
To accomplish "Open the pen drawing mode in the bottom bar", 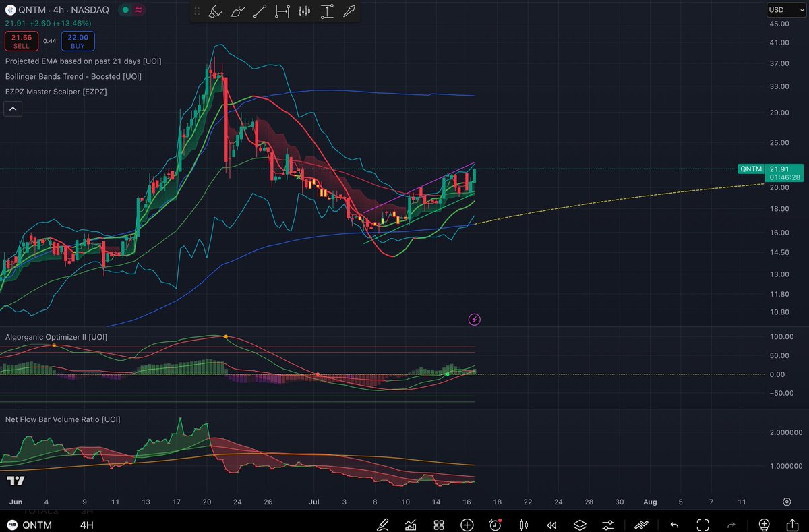I will (x=383, y=525).
